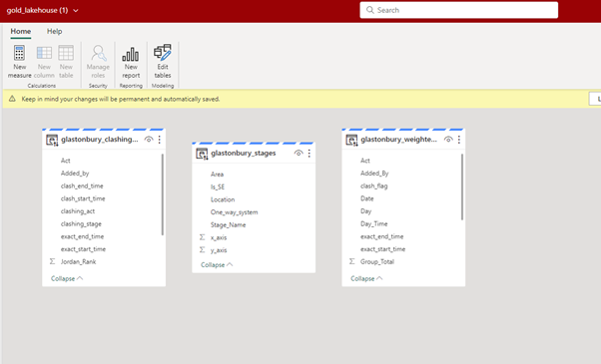Switch to the Help tab
The image size is (601, 364).
[55, 31]
